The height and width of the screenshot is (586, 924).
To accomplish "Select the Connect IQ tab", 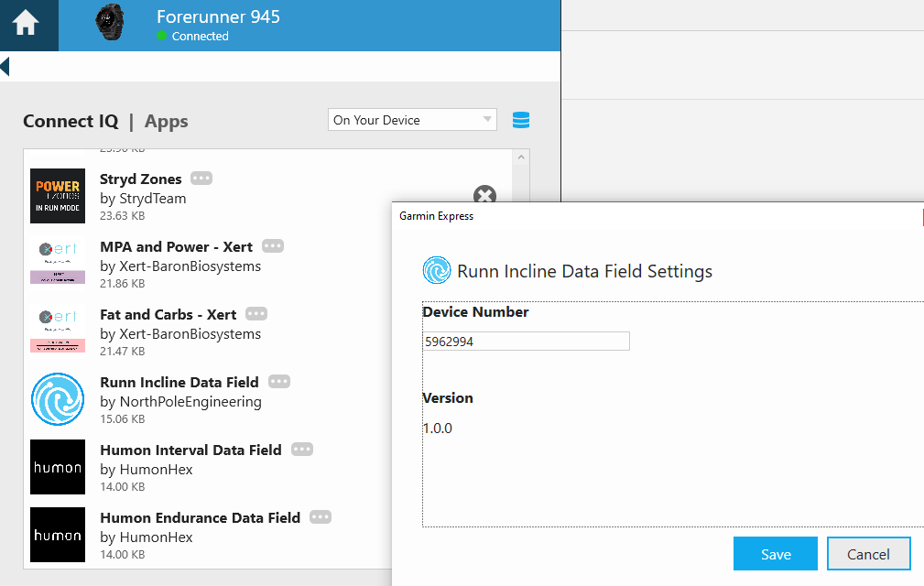I will coord(71,122).
